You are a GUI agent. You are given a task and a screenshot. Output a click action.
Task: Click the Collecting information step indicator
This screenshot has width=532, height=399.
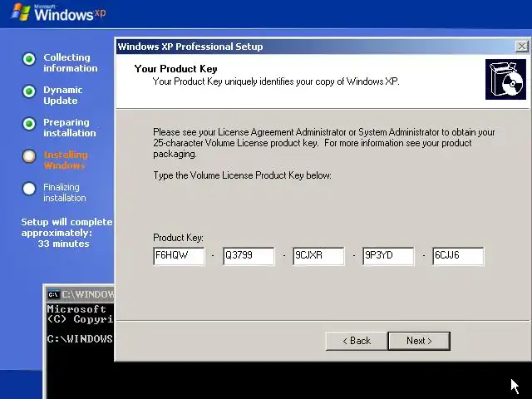click(x=29, y=59)
